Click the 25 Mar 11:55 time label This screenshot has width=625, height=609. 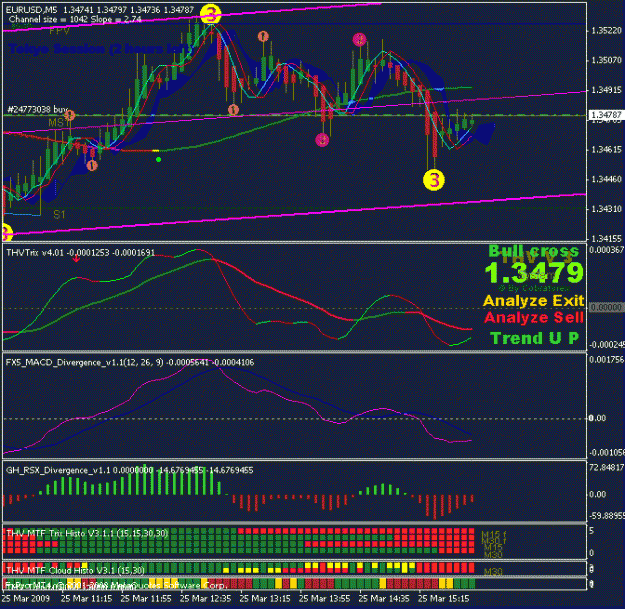pyautogui.click(x=145, y=598)
